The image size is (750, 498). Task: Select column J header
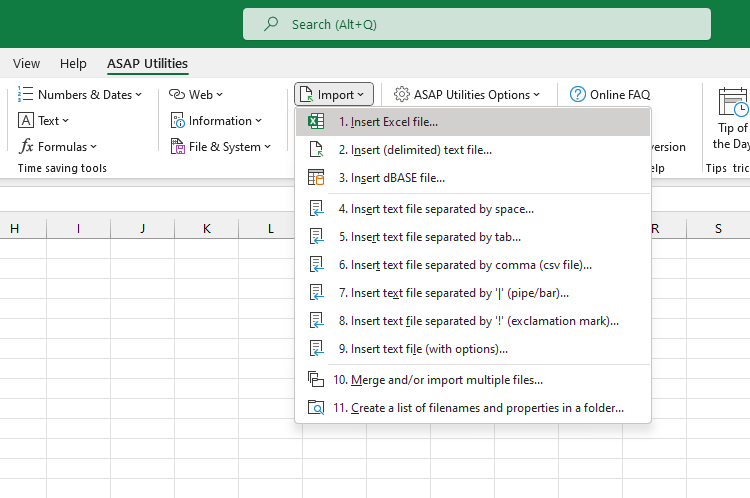coord(143,228)
